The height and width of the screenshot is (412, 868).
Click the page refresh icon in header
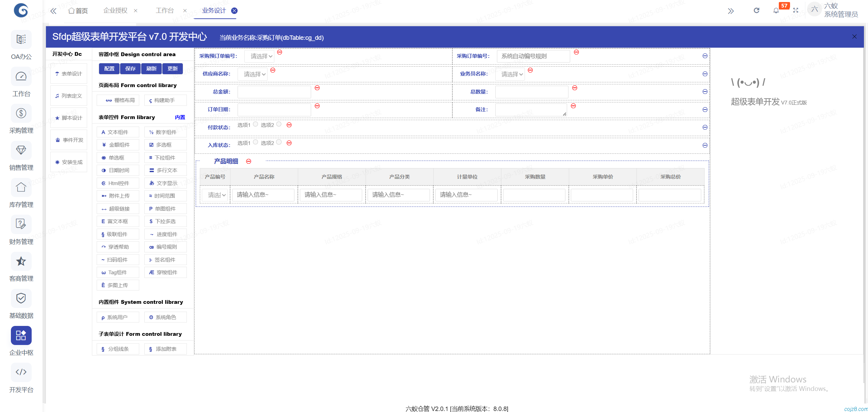tap(756, 11)
